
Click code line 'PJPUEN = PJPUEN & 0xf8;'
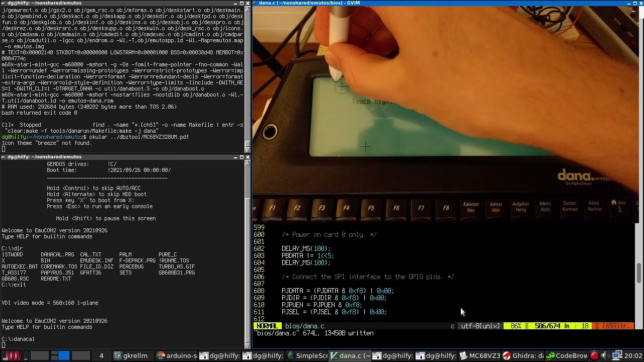pyautogui.click(x=321, y=305)
